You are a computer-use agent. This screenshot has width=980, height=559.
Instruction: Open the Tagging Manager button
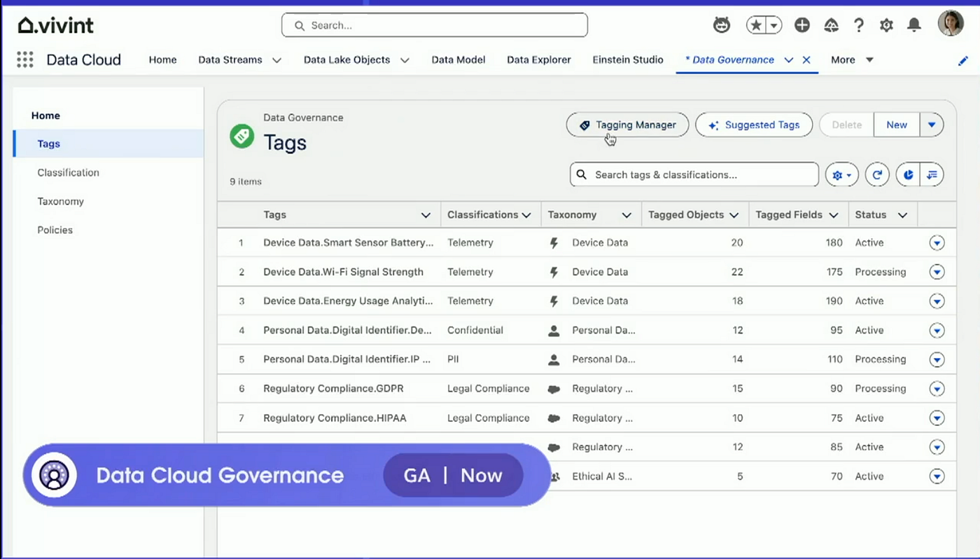click(627, 125)
